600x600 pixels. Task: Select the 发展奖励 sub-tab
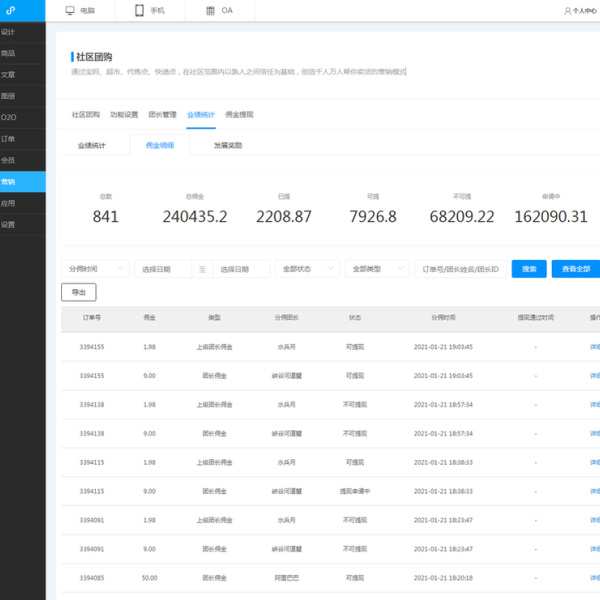pyautogui.click(x=227, y=145)
